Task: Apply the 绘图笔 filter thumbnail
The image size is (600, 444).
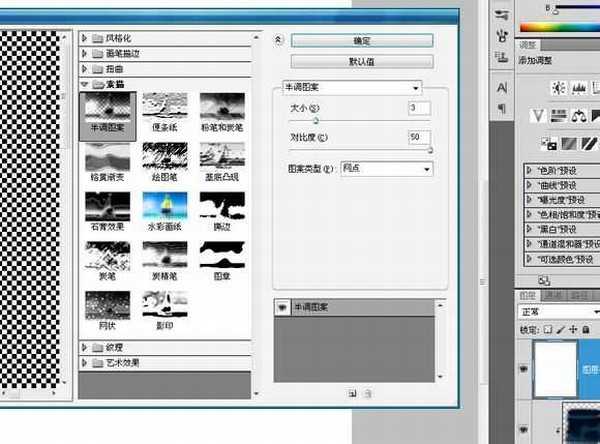Action: pyautogui.click(x=163, y=160)
